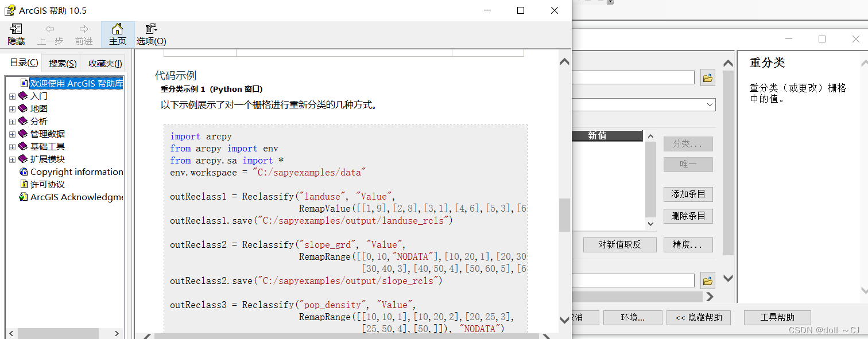Click the << 隐藏帮助 button

pos(698,318)
